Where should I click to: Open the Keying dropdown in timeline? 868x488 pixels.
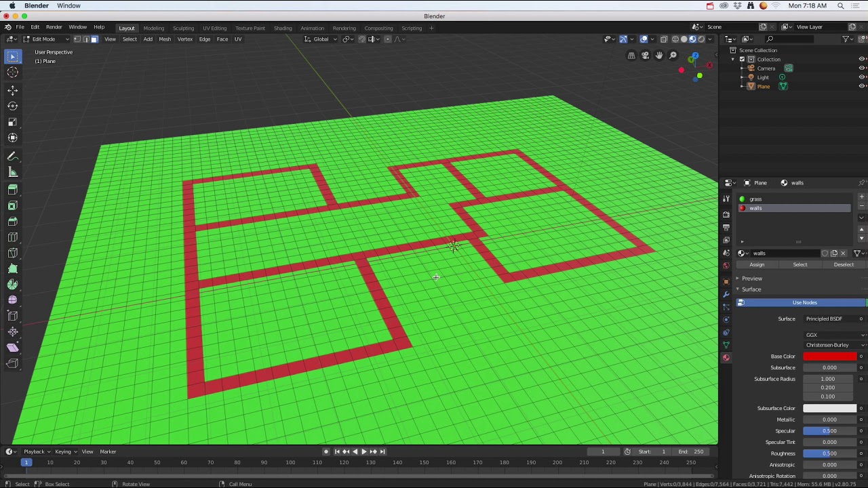point(65,451)
